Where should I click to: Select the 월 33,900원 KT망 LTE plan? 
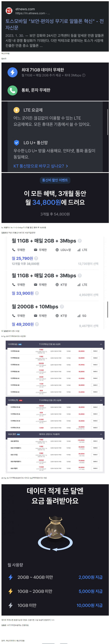55,285
